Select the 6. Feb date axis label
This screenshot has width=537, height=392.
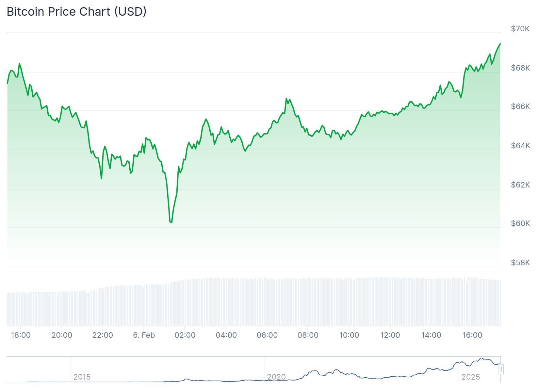(144, 335)
